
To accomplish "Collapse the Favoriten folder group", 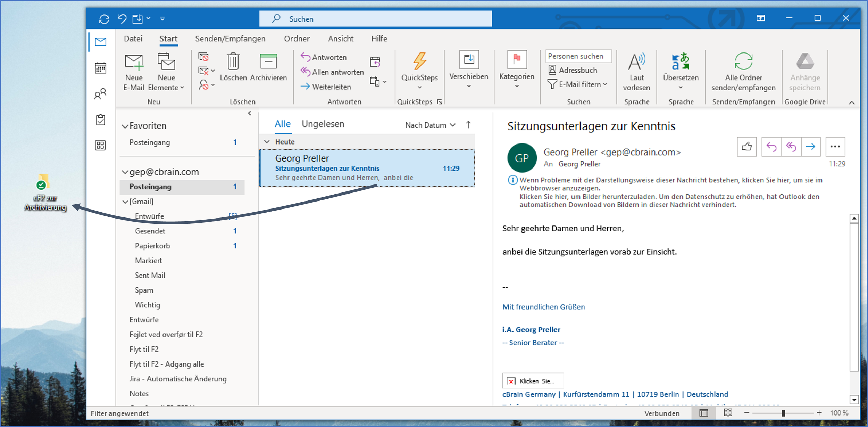I will [x=125, y=126].
